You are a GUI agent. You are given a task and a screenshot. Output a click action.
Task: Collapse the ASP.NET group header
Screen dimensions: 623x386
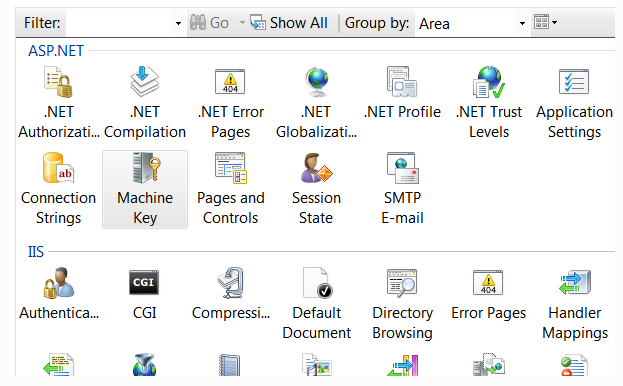tap(56, 51)
